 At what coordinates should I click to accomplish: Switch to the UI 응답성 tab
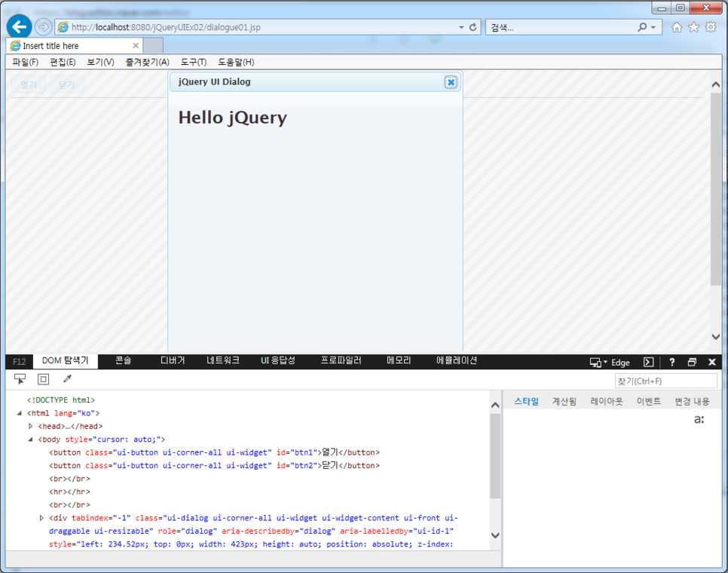click(277, 360)
